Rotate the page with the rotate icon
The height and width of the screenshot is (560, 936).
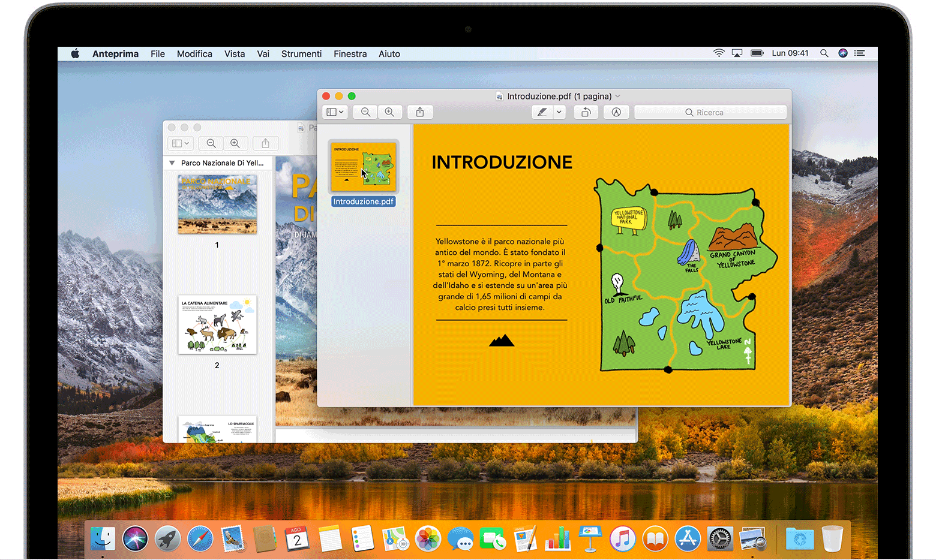(x=586, y=112)
